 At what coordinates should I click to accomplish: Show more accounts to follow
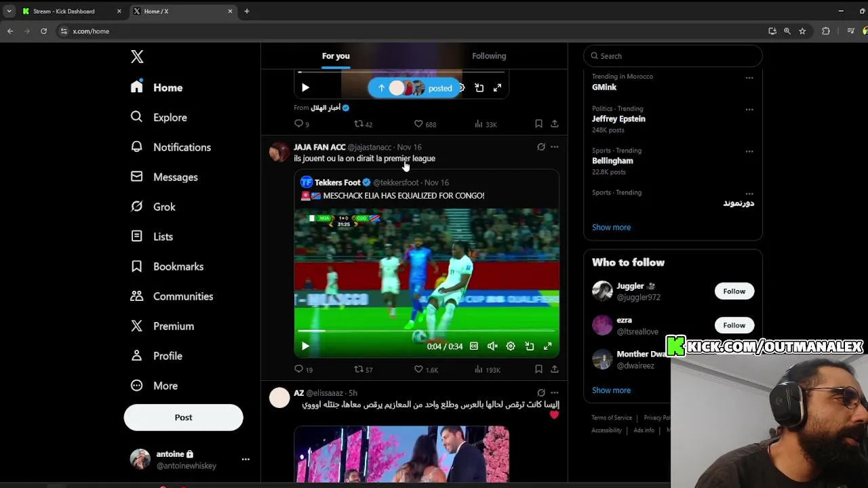[x=611, y=390]
